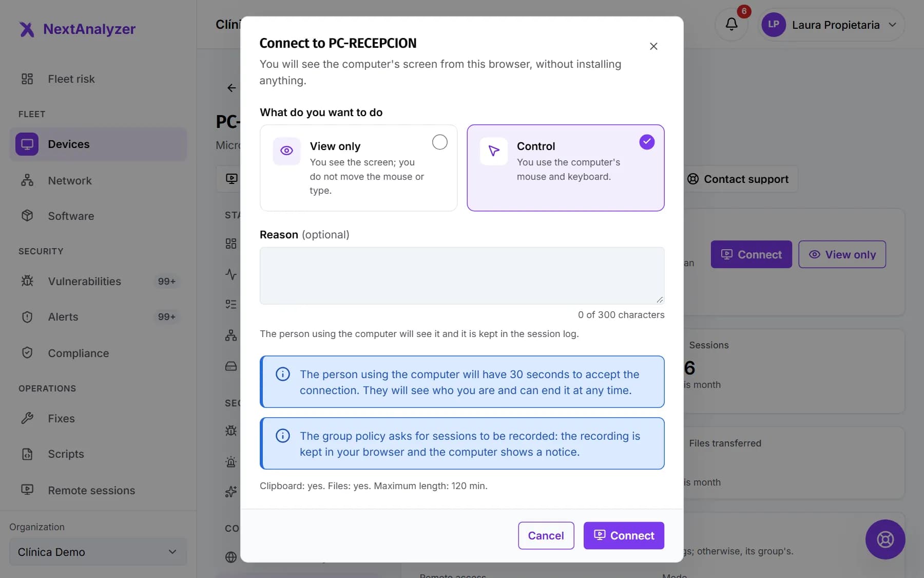Image resolution: width=924 pixels, height=578 pixels.
Task: Click the Files transferred card label
Action: tap(725, 443)
